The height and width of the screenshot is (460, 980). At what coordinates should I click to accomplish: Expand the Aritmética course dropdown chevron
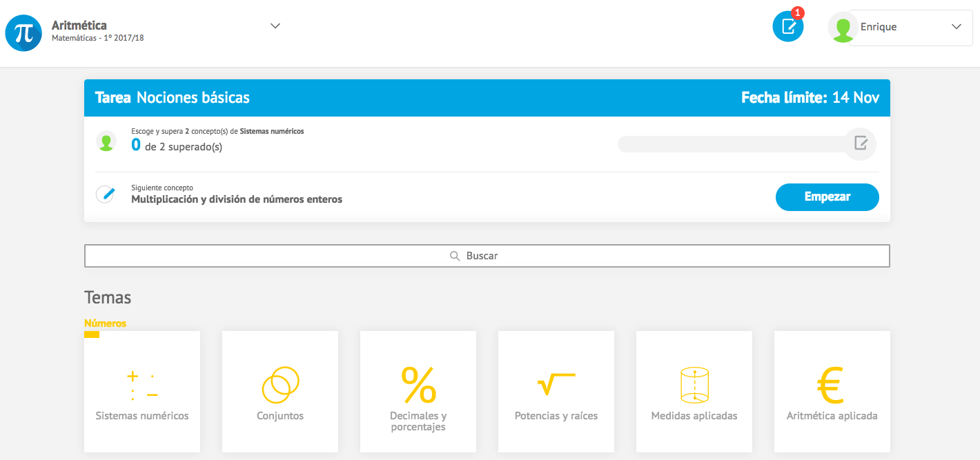(x=275, y=26)
